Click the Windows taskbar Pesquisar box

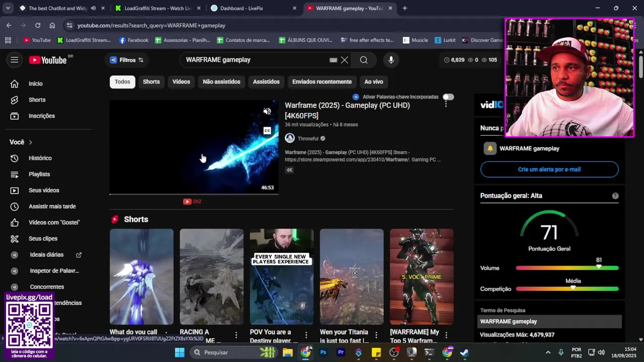234,352
